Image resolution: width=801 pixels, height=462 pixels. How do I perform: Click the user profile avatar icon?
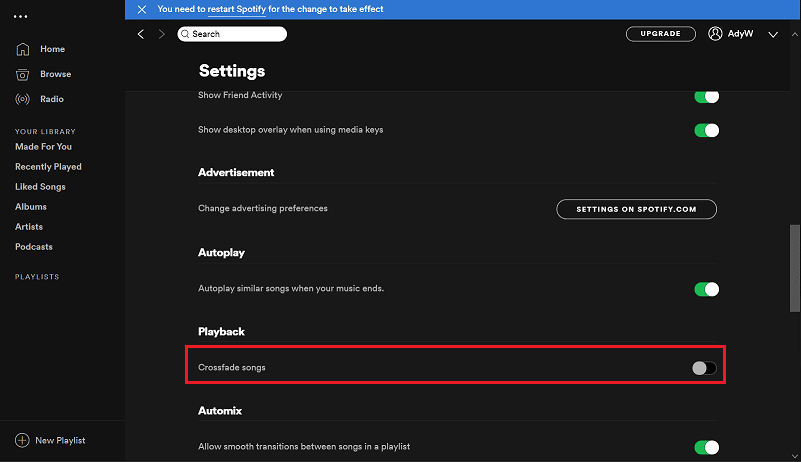pyautogui.click(x=715, y=34)
